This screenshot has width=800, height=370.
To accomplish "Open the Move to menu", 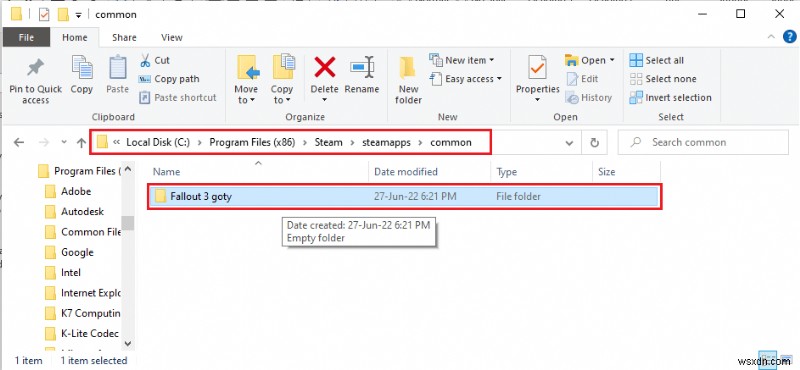I will pos(246,81).
